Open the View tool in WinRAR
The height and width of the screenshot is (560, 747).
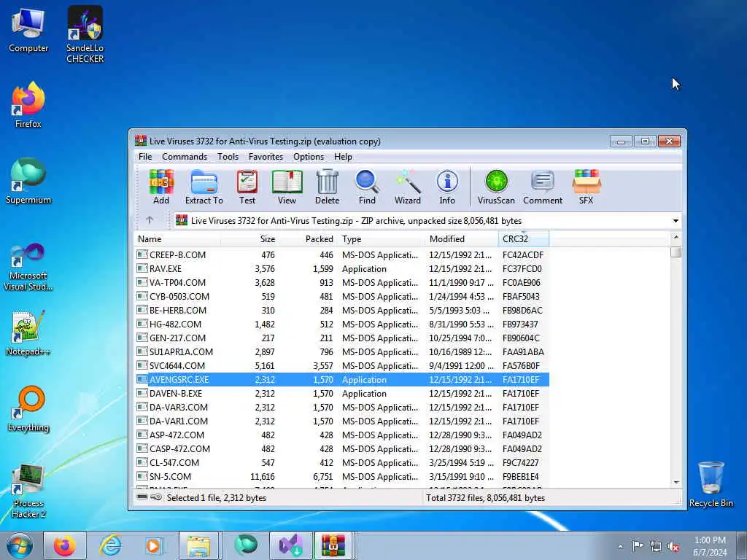coord(287,187)
